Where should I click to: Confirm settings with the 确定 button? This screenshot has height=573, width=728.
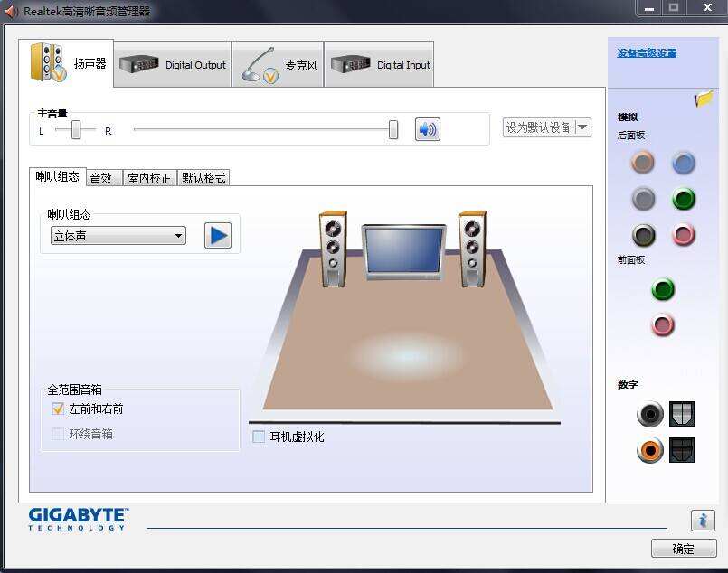[685, 549]
